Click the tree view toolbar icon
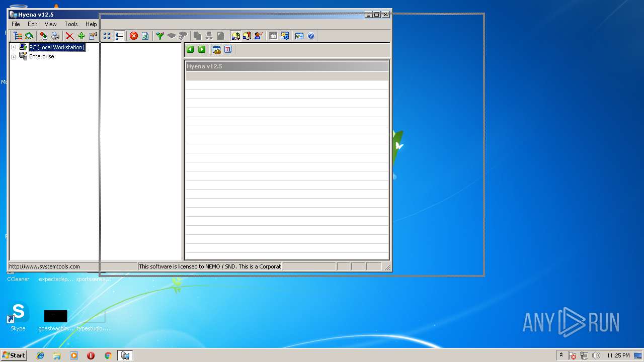This screenshot has height=362, width=644. pyautogui.click(x=18, y=36)
